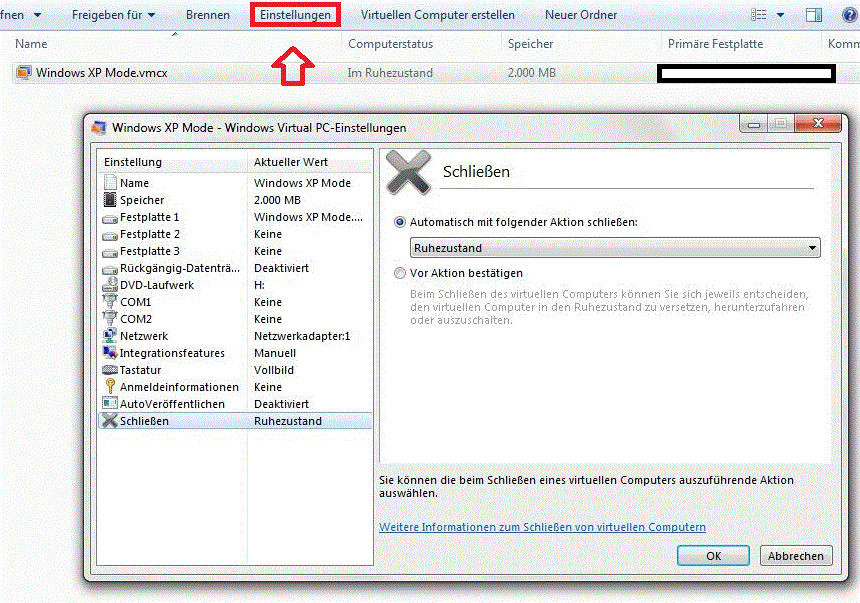
Task: Click the 'Manuell' value for Integrationsfeatures
Action: tap(275, 353)
